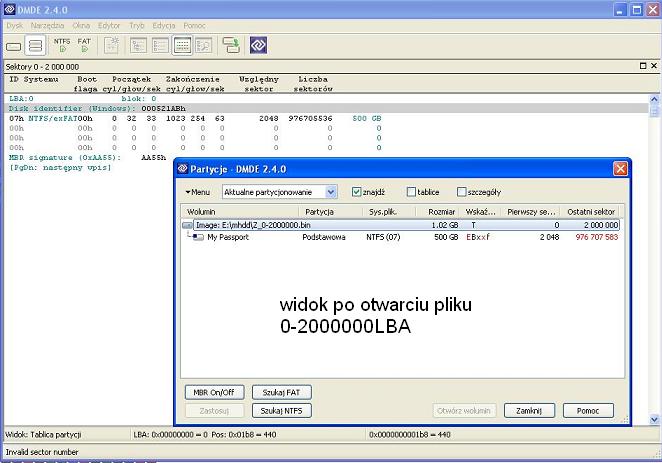Click the disk image icon beside Image: E:\mhdd
The image size is (662, 463).
(x=187, y=225)
